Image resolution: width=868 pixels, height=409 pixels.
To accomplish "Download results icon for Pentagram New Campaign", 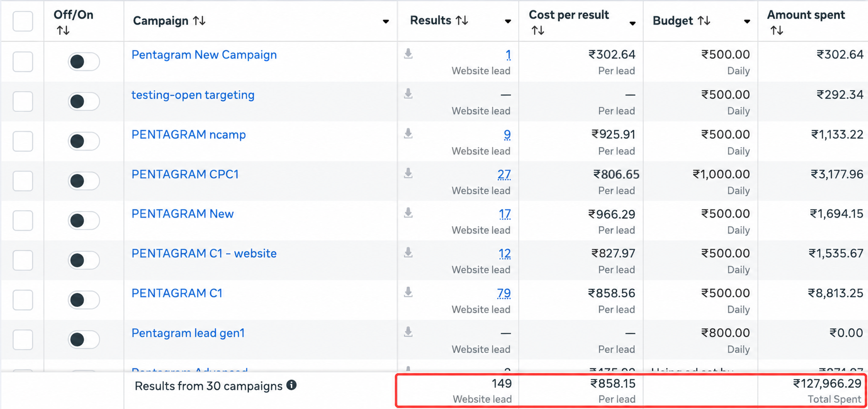I will (408, 54).
